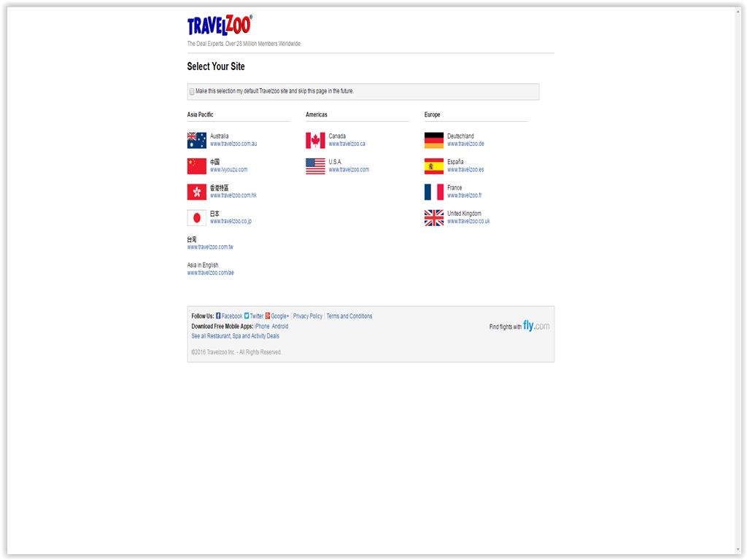
Task: Follow Travelzoo on Facebook
Action: (231, 316)
